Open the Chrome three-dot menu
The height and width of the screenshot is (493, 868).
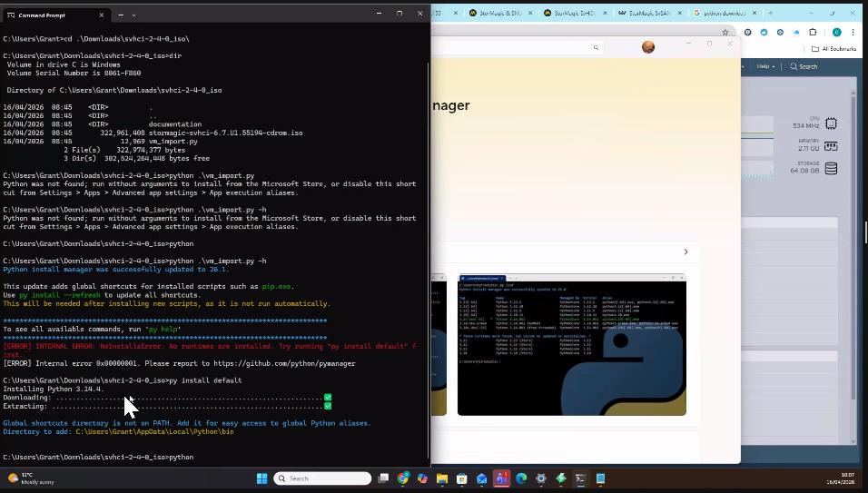853,32
